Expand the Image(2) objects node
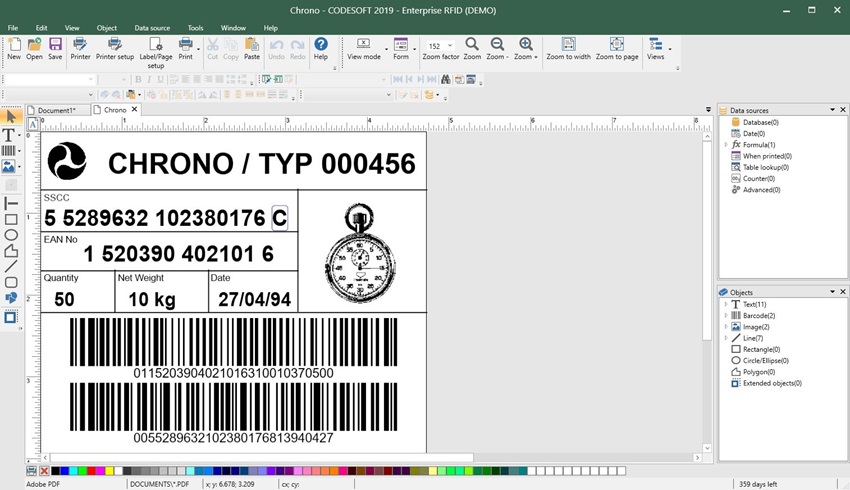The height and width of the screenshot is (490, 850). (726, 327)
